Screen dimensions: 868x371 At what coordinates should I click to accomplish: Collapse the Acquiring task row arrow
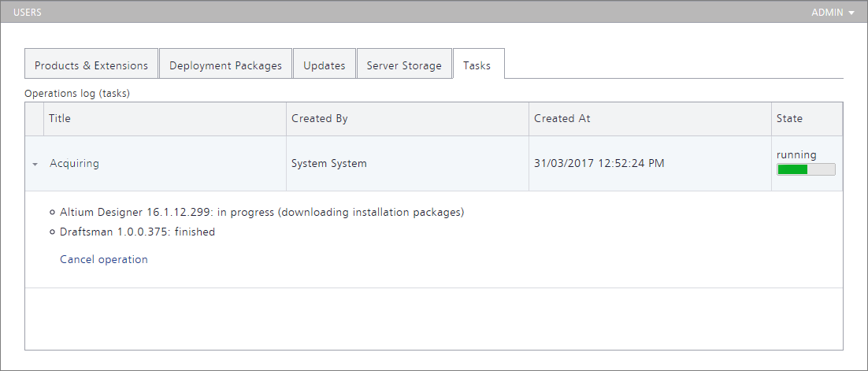coord(35,165)
